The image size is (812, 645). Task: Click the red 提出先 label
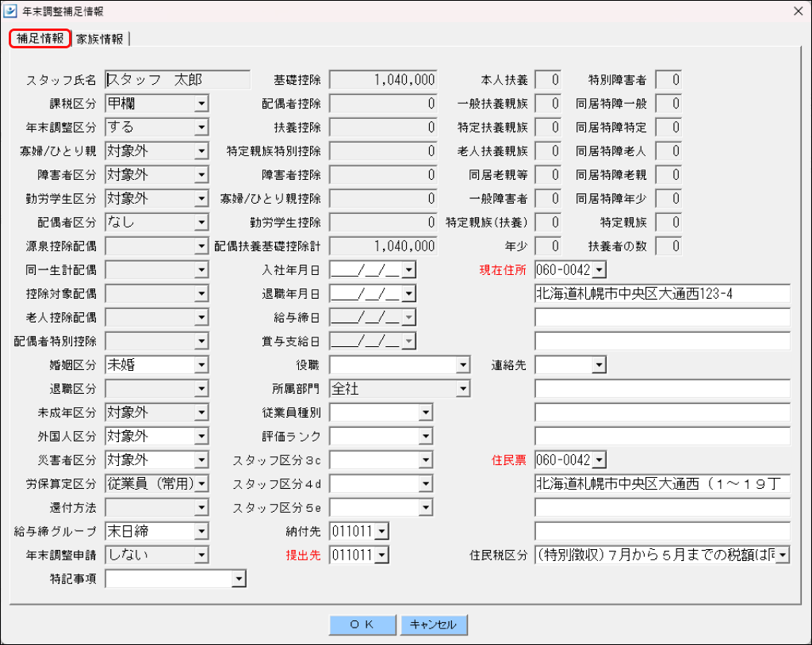coord(303,555)
